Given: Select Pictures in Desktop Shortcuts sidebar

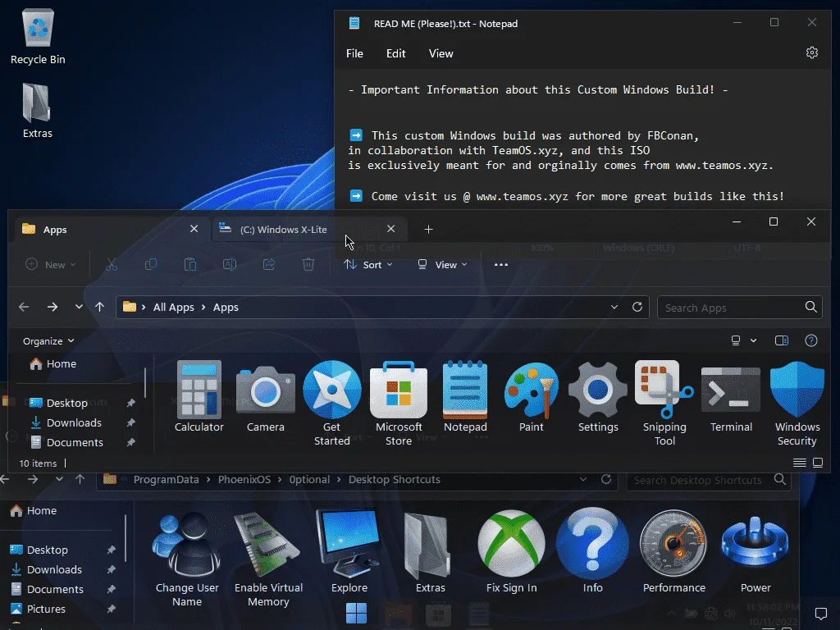Looking at the screenshot, I should tap(38, 609).
